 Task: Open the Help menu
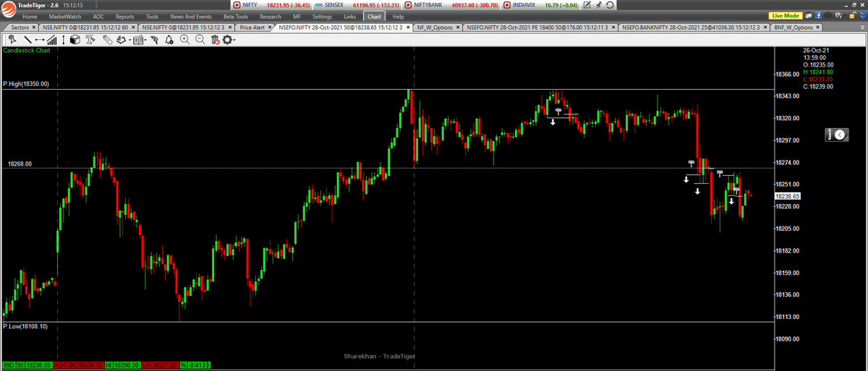(x=398, y=16)
